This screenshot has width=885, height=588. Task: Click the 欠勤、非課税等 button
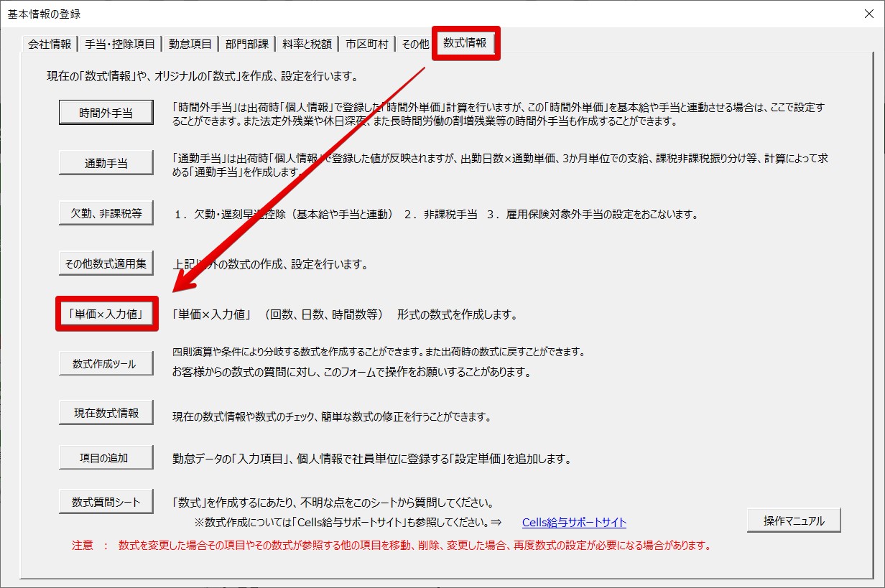(106, 213)
